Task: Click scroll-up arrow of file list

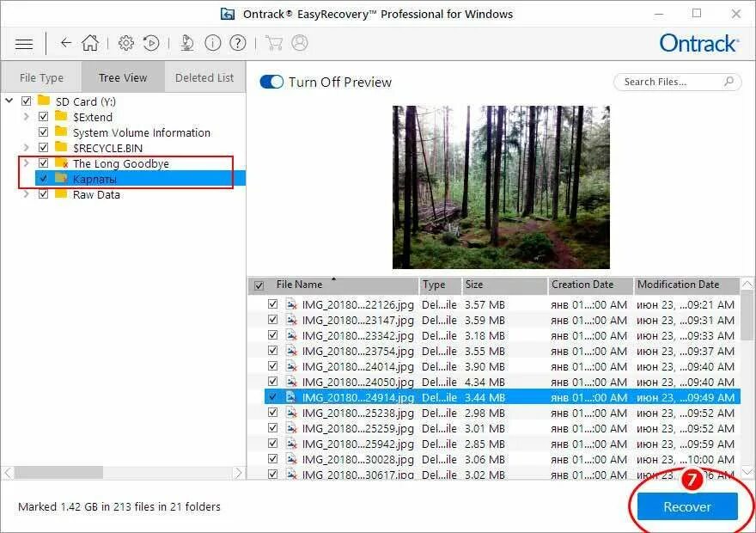Action: [x=747, y=284]
